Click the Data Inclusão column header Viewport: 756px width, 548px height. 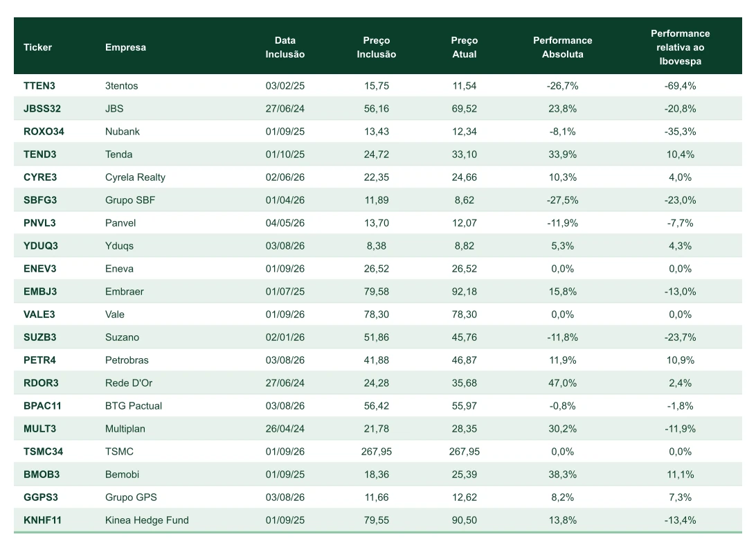point(285,47)
